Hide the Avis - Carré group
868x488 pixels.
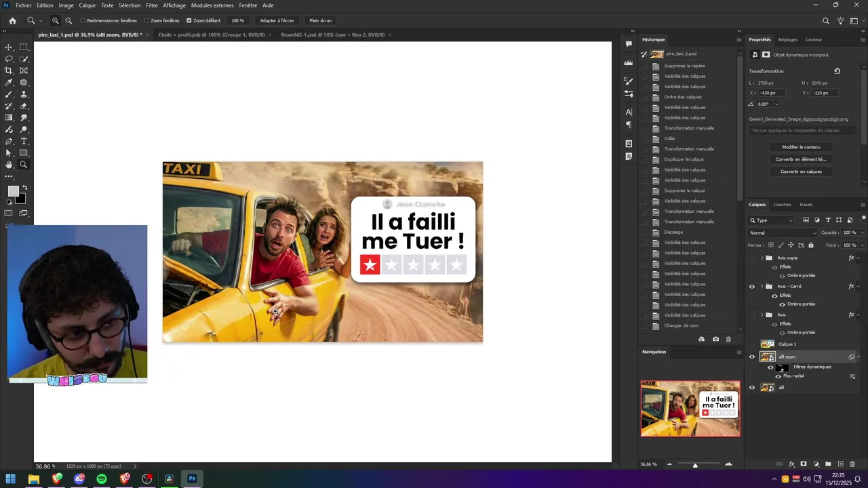(x=751, y=287)
